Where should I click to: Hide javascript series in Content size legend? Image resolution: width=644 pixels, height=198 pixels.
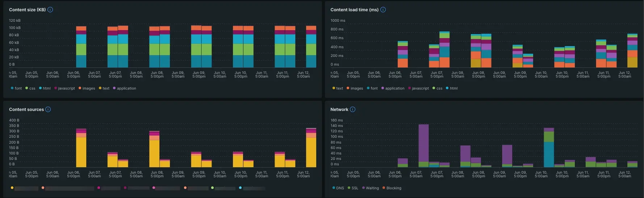coord(64,88)
